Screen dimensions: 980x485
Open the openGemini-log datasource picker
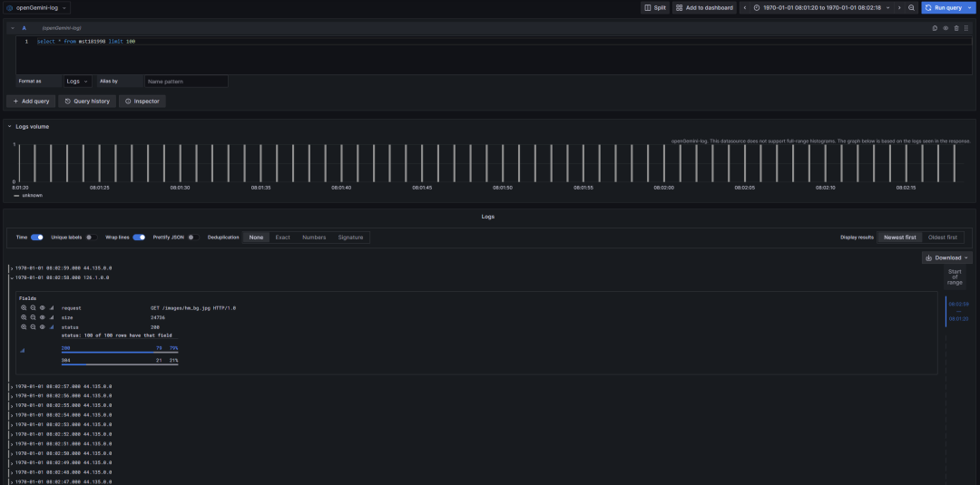(x=37, y=7)
